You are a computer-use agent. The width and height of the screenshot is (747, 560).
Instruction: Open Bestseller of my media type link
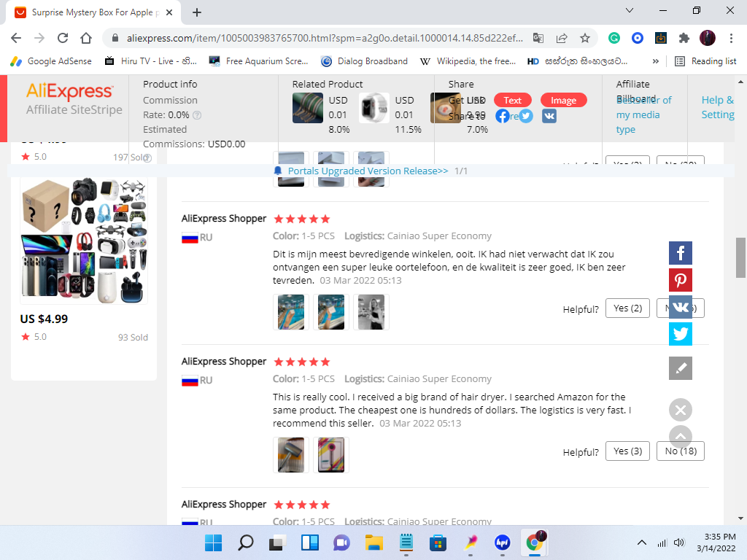643,114
